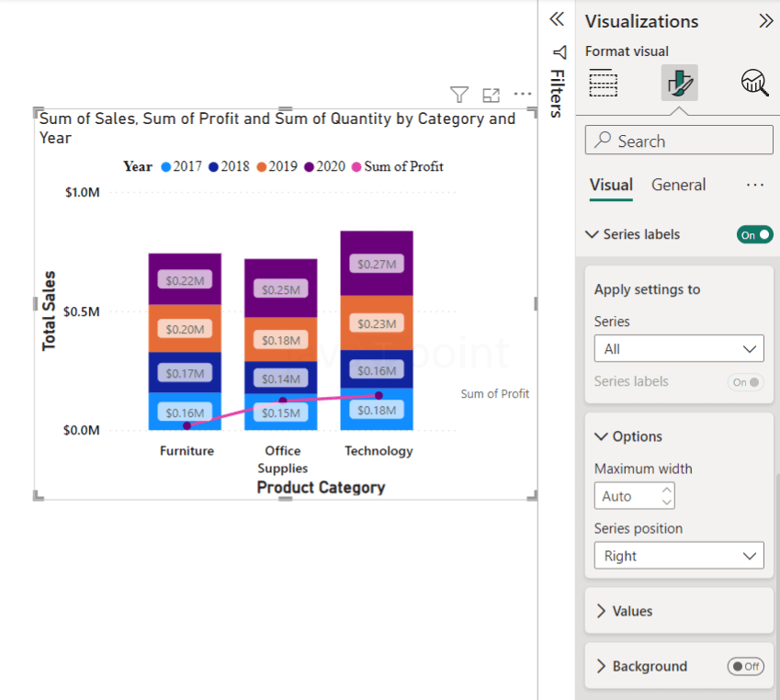The image size is (780, 700).
Task: Select the Format visual paintbrush icon
Action: tap(679, 83)
